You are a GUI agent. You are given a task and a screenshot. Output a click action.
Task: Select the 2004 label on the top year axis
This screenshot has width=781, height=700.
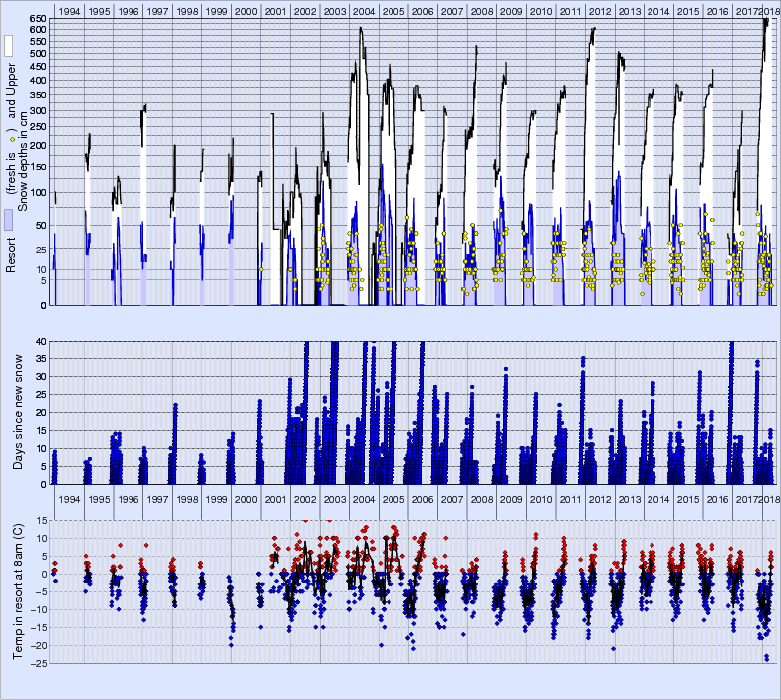click(364, 10)
